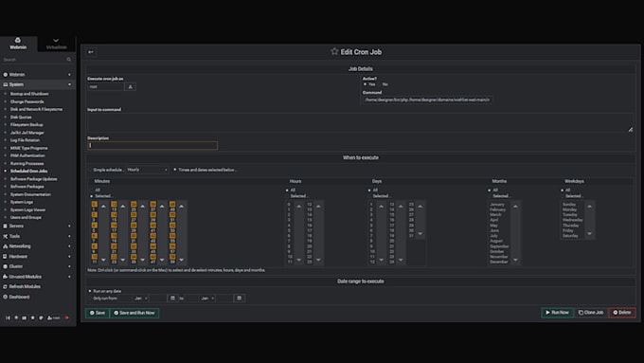This screenshot has width=644, height=363.
Task: Open Disk and Network Filesystems module
Action: [37, 109]
